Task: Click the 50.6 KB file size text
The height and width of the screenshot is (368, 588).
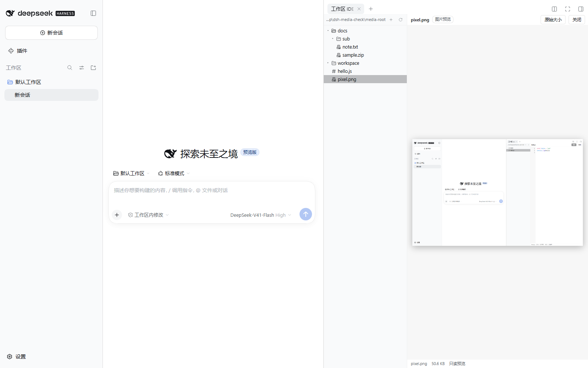Action: pyautogui.click(x=438, y=364)
